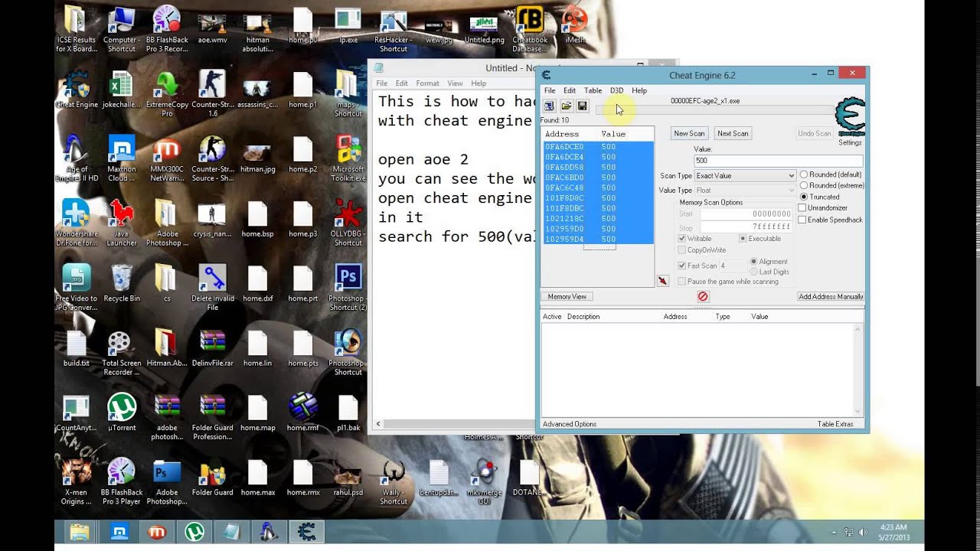Select the Truncated radio button
980x551 pixels.
pos(804,197)
